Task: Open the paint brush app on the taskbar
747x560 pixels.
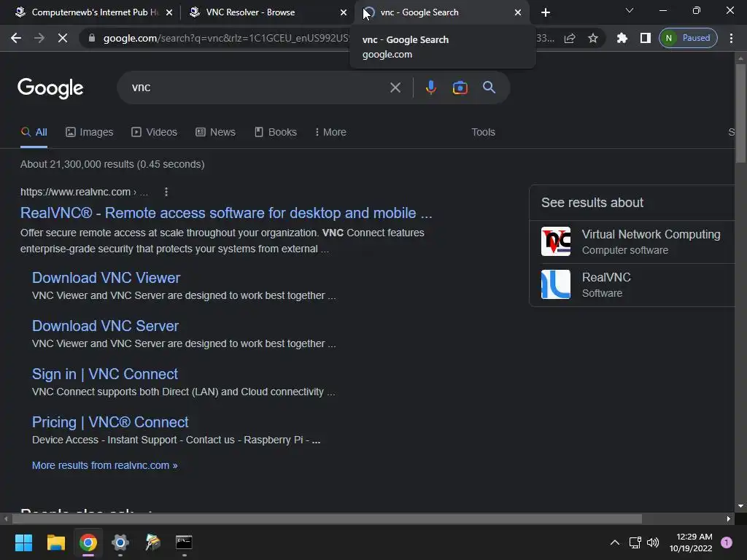Action: (x=152, y=542)
